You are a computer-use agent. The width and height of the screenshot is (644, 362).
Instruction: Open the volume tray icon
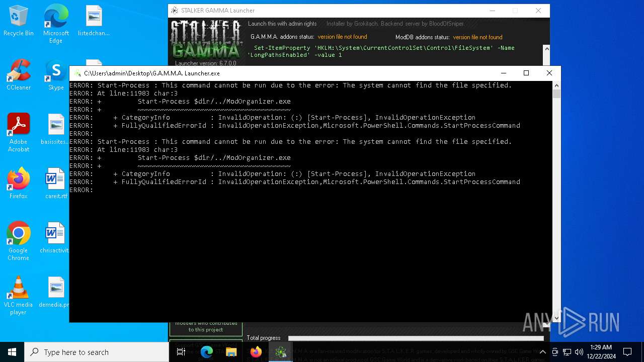click(x=579, y=352)
